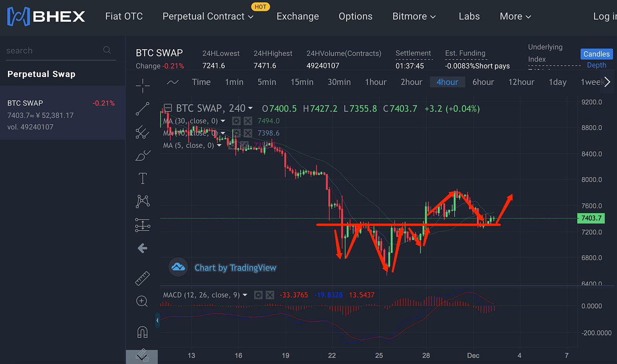Click the Perpetual Swap heading
The image size is (617, 364).
click(x=41, y=74)
